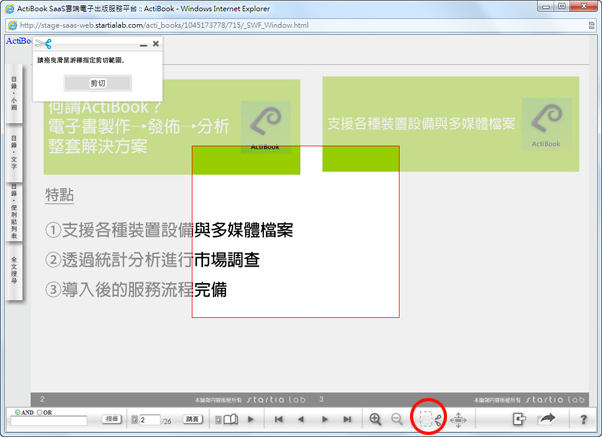
Task: Click the Internet Explorer icon in title bar
Action: (10, 8)
